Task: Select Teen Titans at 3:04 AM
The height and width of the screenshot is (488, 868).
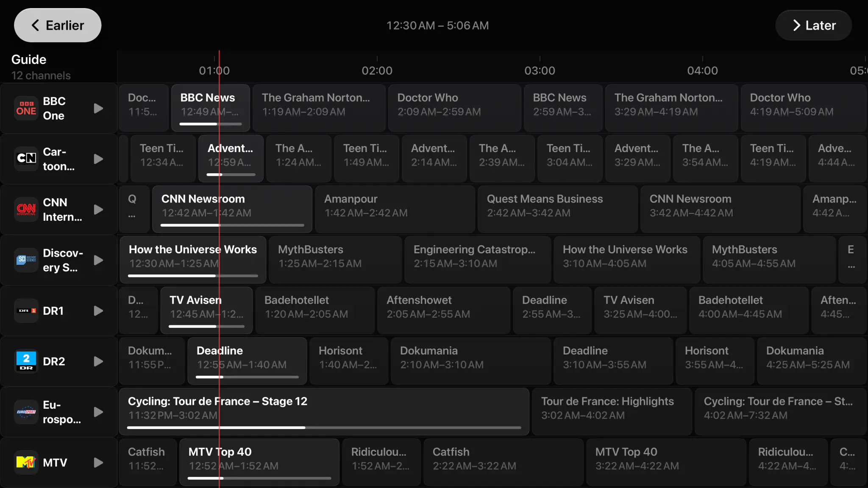Action: tap(570, 158)
